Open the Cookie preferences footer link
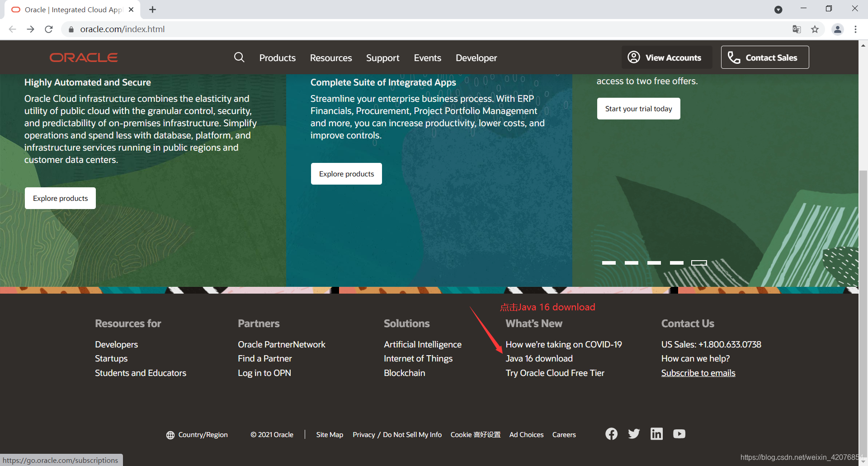 pyautogui.click(x=475, y=435)
